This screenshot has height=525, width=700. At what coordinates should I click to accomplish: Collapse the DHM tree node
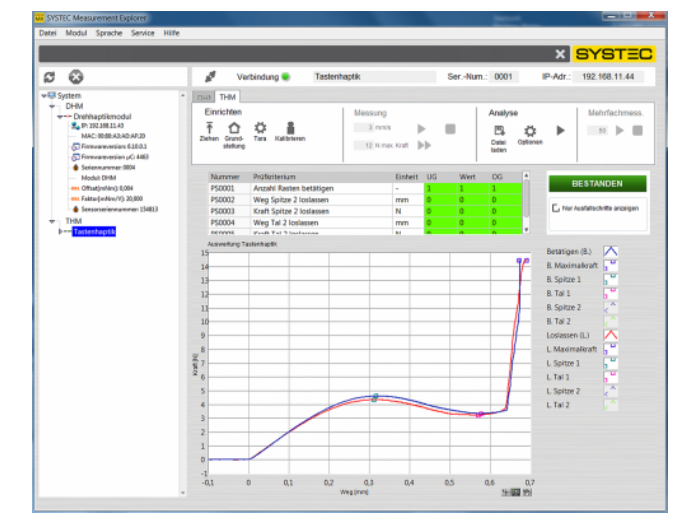[x=52, y=106]
